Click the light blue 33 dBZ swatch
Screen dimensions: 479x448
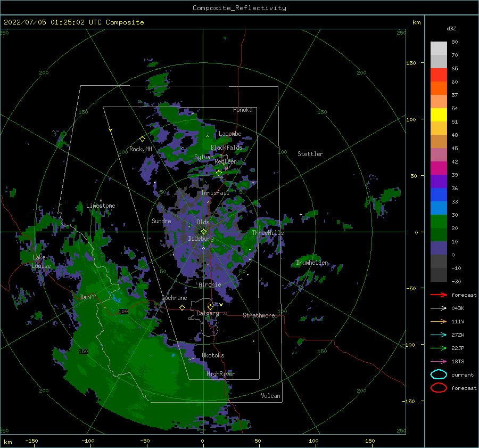[x=439, y=208]
